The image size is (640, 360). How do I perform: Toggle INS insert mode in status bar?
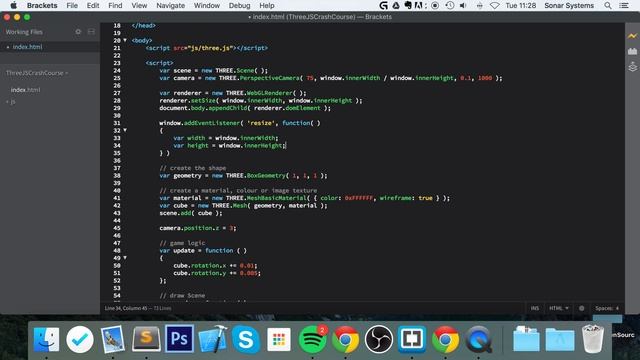(x=535, y=308)
